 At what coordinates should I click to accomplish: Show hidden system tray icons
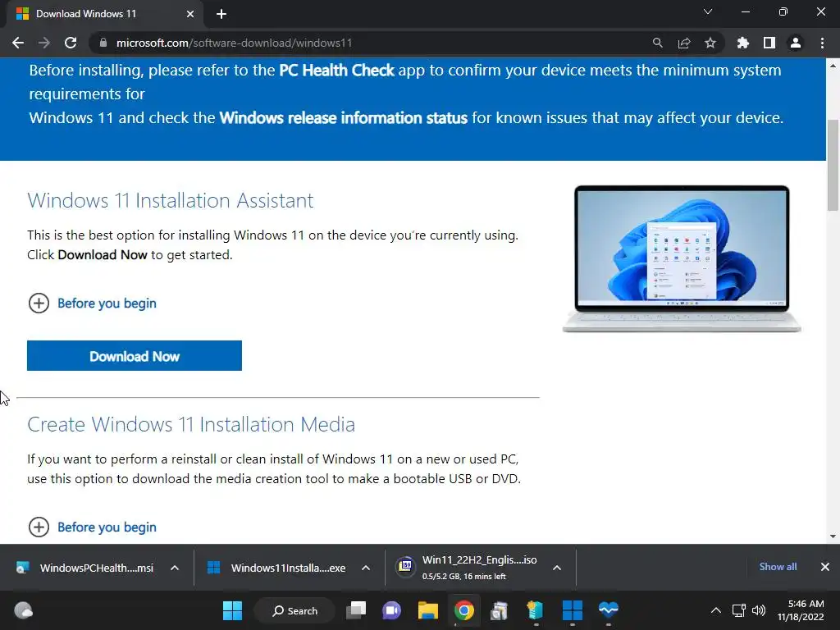click(715, 610)
